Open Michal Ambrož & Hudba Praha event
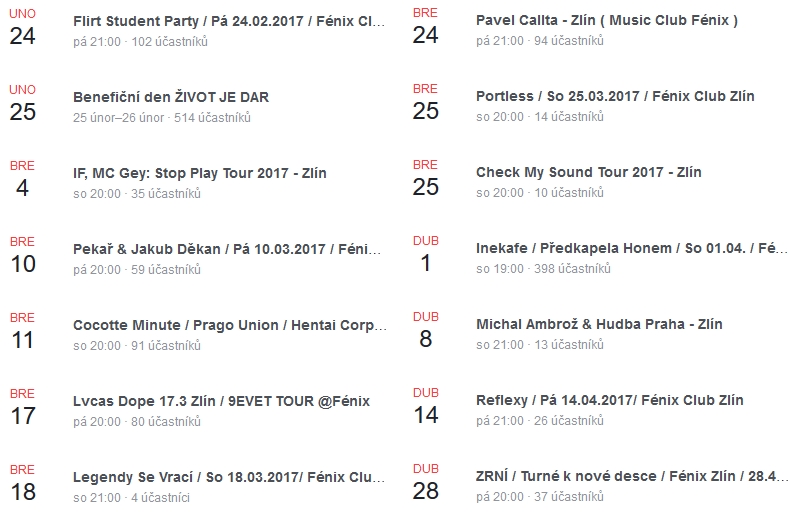 [599, 324]
